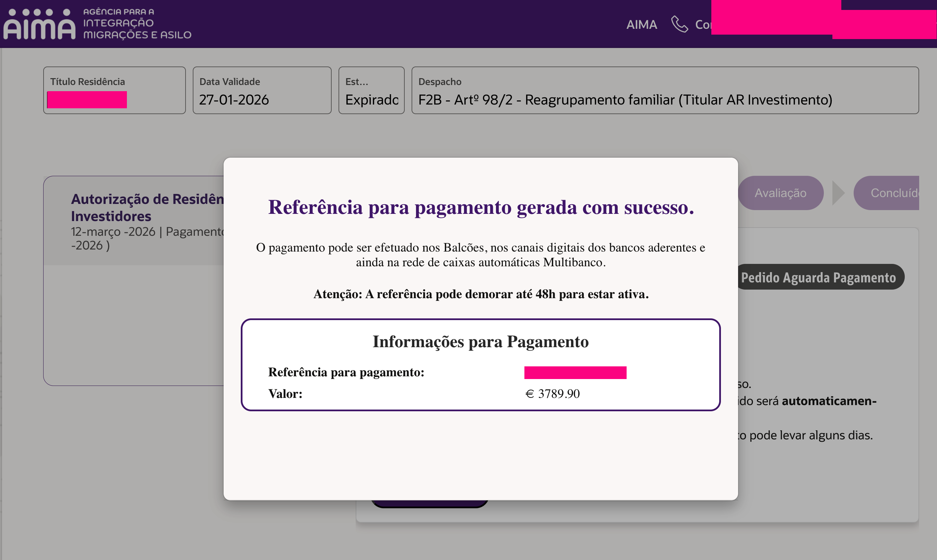Select the Avaliação progress step

tap(780, 193)
